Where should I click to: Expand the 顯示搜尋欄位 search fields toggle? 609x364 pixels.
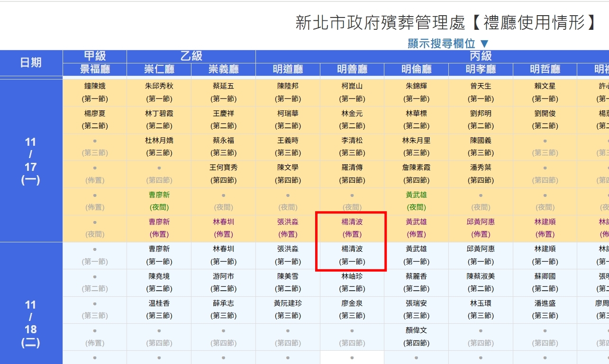448,44
